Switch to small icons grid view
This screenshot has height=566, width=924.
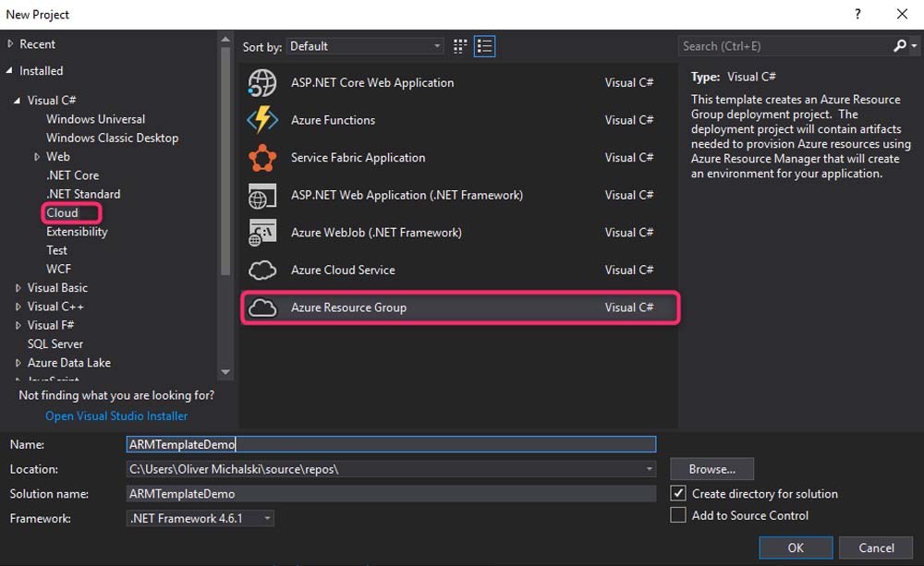pos(461,46)
